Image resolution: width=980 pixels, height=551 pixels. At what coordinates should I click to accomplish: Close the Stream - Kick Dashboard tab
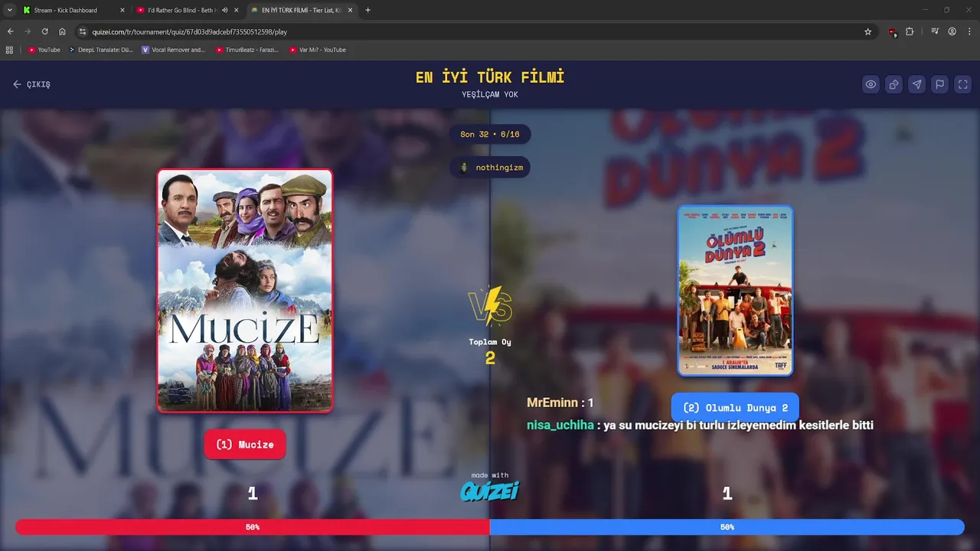tap(122, 10)
